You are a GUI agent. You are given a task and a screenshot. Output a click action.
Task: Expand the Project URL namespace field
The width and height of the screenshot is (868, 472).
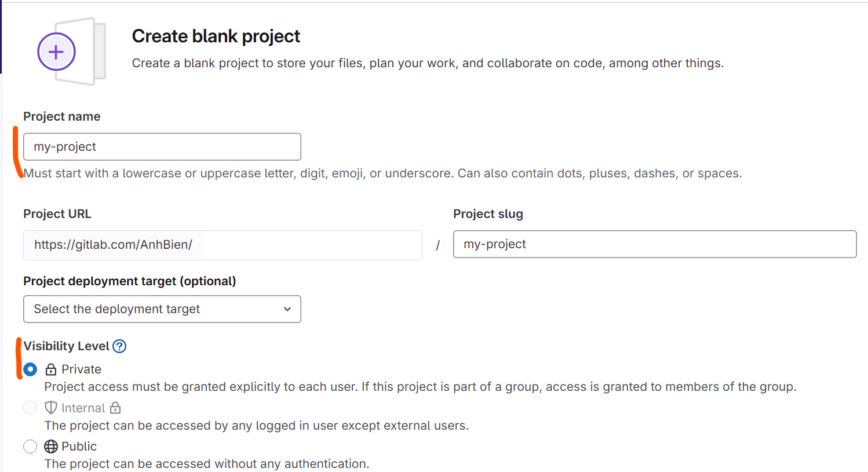pyautogui.click(x=223, y=244)
